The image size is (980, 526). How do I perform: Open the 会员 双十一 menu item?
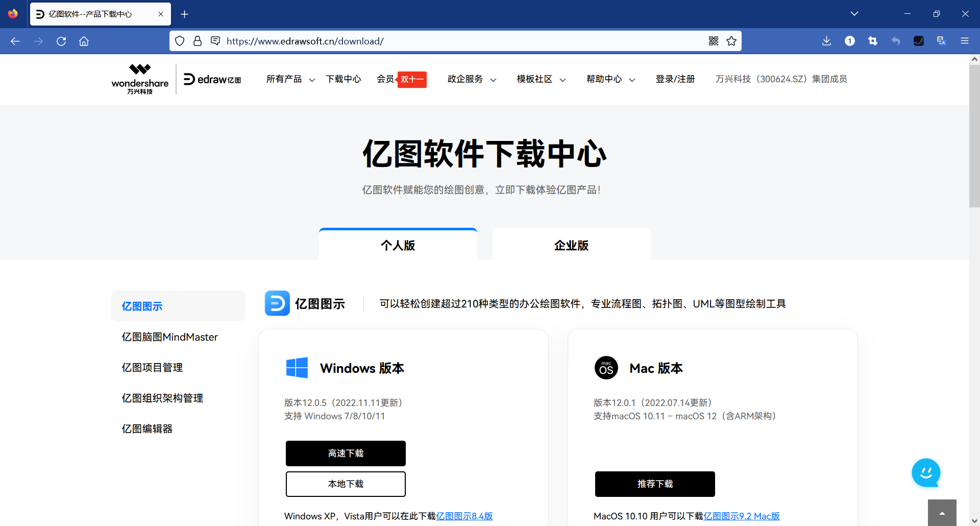coord(401,79)
